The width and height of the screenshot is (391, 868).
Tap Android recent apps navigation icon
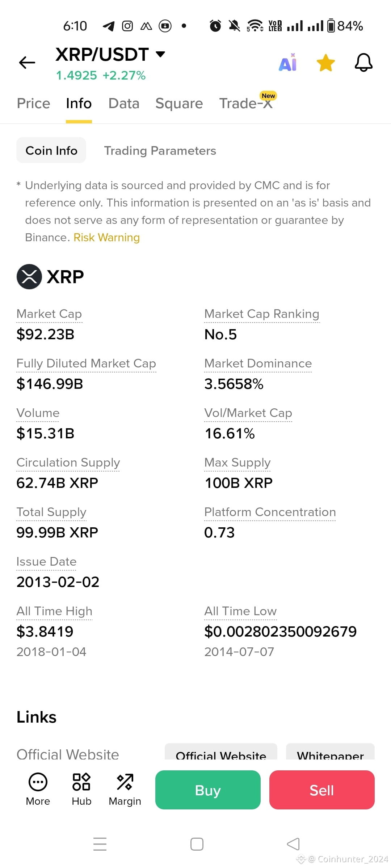coord(100,844)
